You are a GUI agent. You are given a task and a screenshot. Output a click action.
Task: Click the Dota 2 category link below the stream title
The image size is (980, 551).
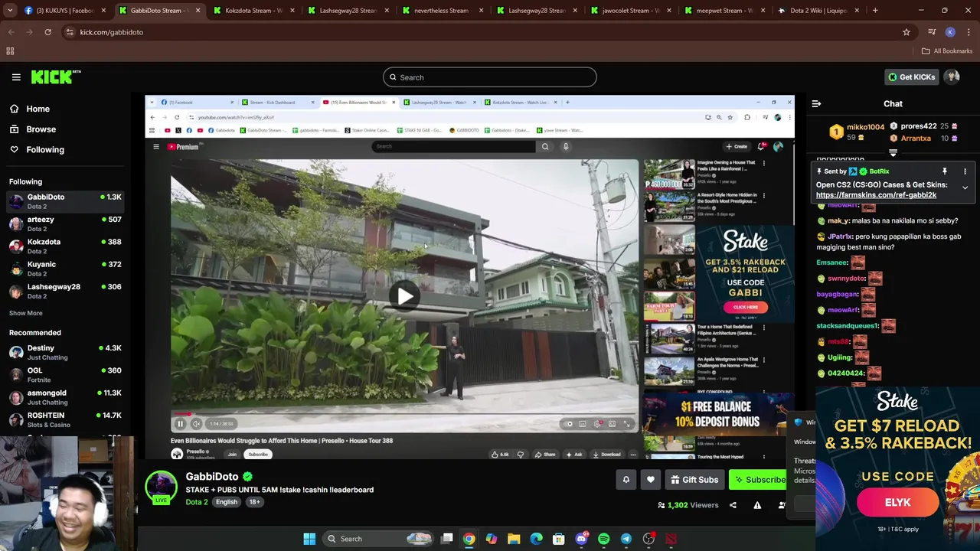[x=196, y=502]
